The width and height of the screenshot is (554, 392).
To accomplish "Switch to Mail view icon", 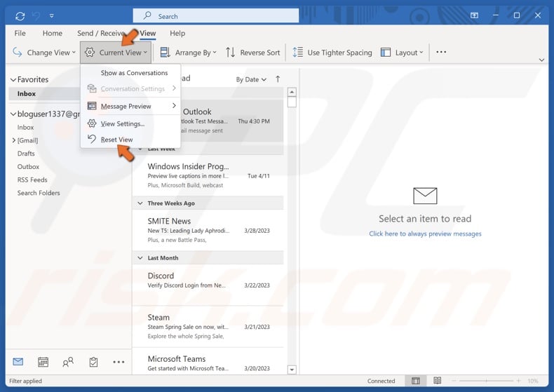I will [18, 362].
